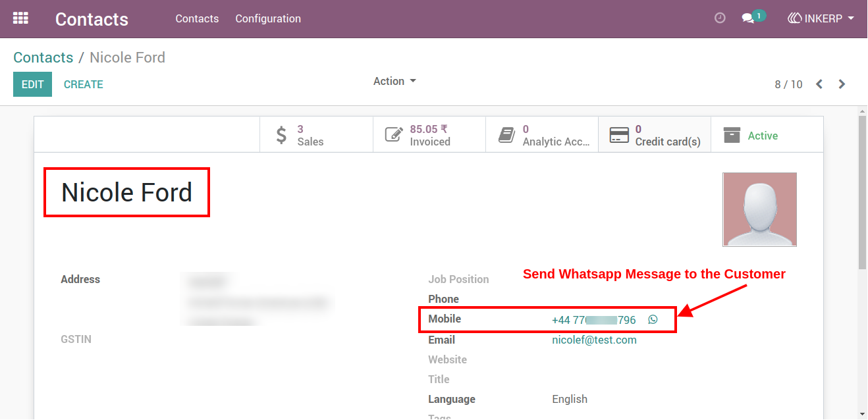Viewport: 868px width, 420px height.
Task: Open the apps grid menu icon
Action: [x=20, y=18]
